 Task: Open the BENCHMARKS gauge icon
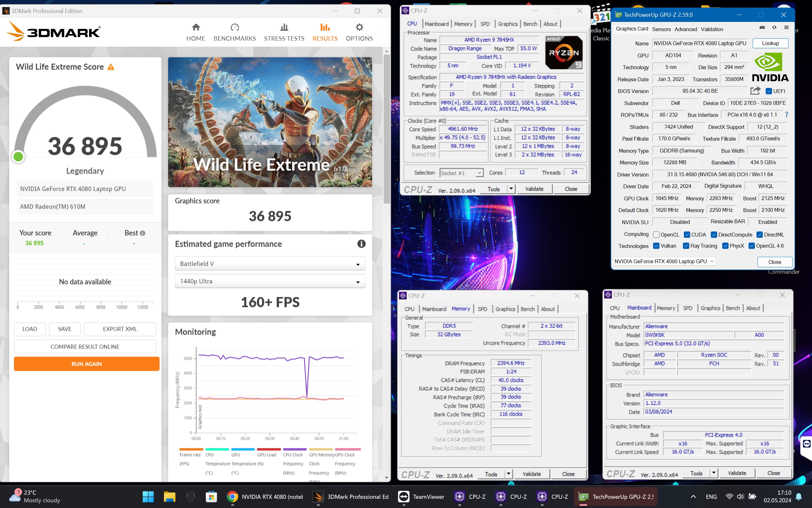tap(234, 27)
